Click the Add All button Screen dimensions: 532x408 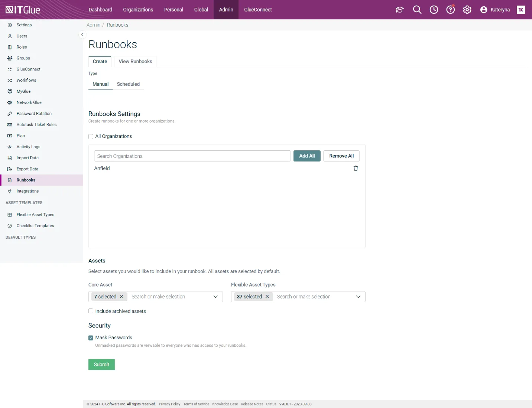click(307, 156)
